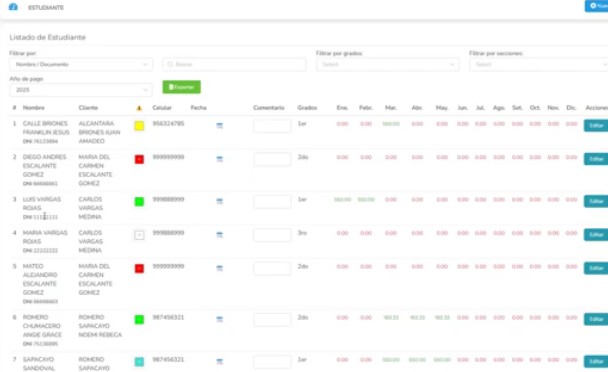Click yellow status swatch for CALLE BRIONES
Image resolution: width=608 pixels, height=372 pixels.
(139, 126)
